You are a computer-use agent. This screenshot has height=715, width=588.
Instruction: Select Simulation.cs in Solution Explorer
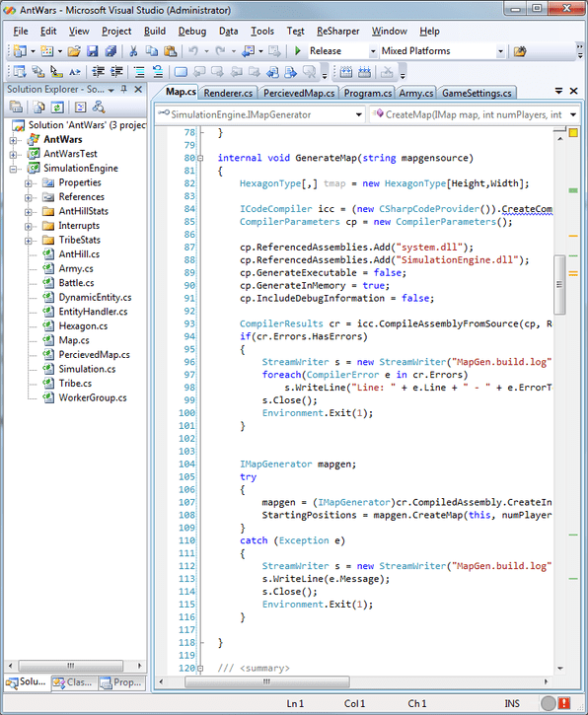coord(87,369)
